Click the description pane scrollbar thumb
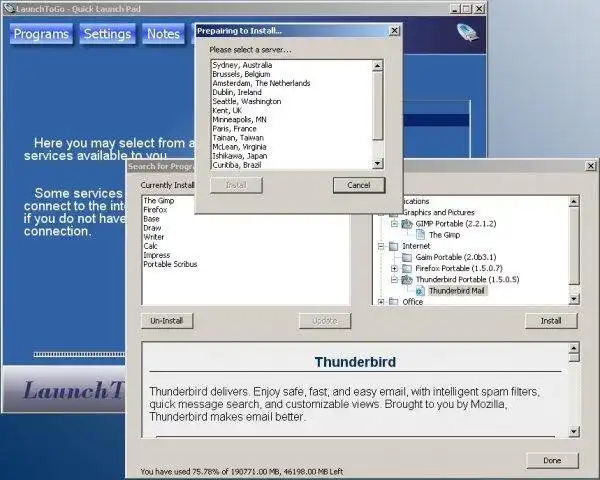The width and height of the screenshot is (600, 480). 574,358
